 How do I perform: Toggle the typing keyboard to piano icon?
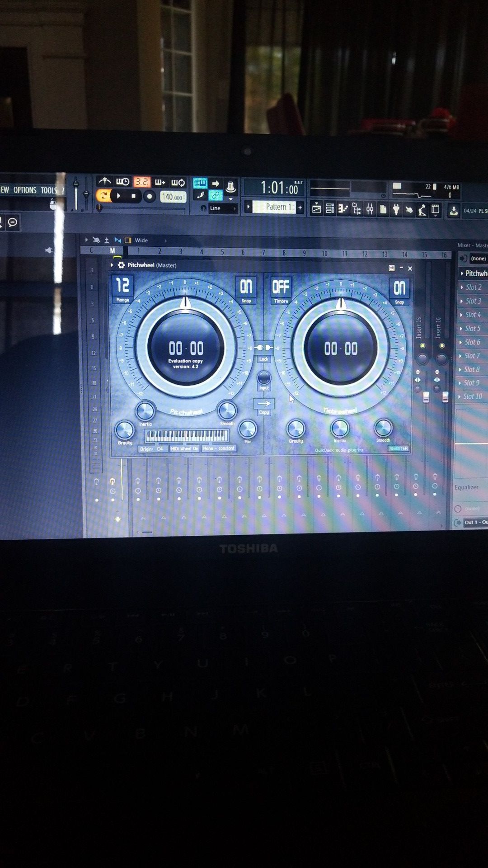pos(200,183)
